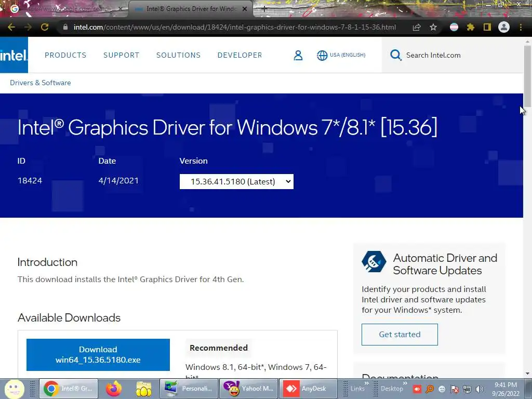Click the striped round extension icon

pyautogui.click(x=454, y=27)
